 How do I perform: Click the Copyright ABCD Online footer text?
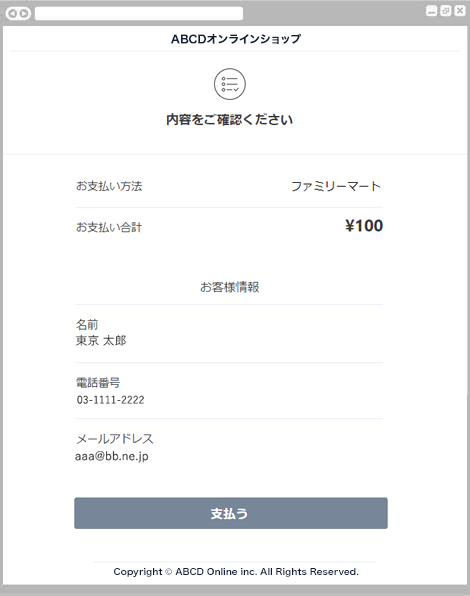[236, 572]
